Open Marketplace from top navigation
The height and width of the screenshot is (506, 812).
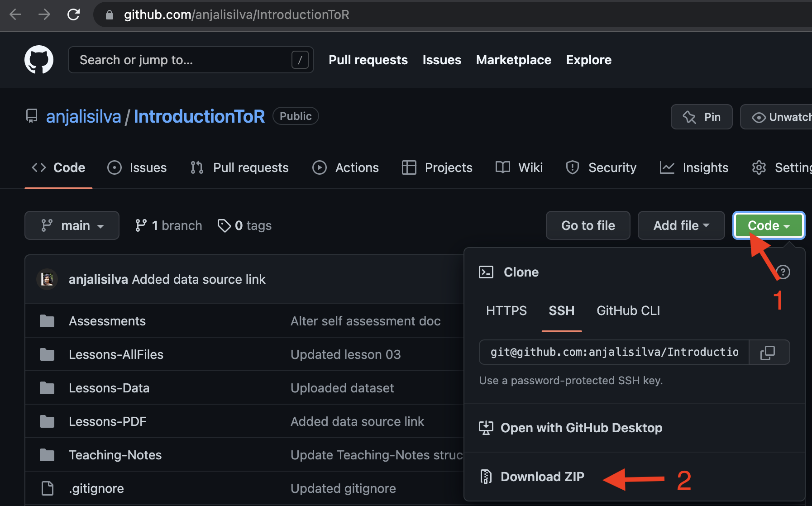[514, 60]
